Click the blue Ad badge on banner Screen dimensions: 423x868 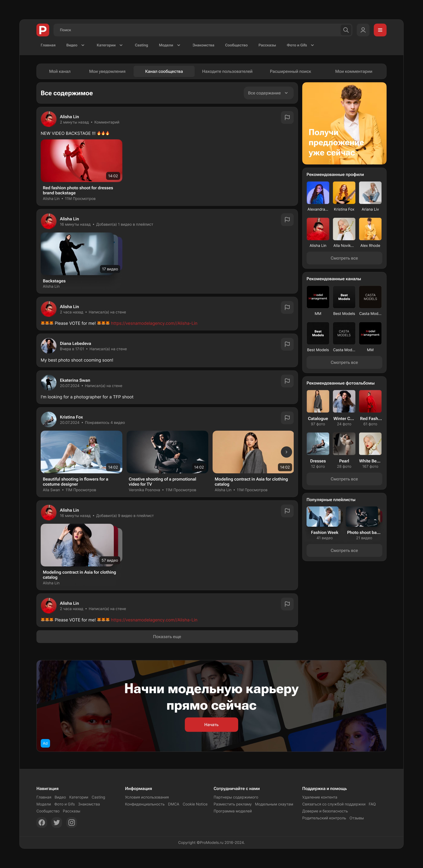pos(45,743)
